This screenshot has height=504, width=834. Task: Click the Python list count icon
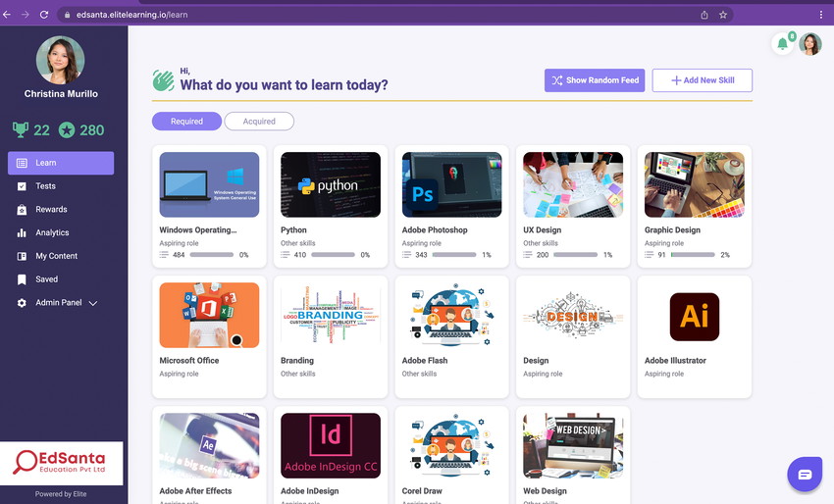tap(286, 255)
